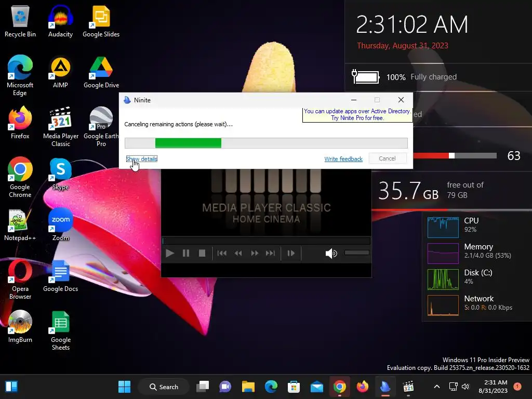The height and width of the screenshot is (399, 532).
Task: Switch to Google Chrome on the taskbar
Action: 340,387
